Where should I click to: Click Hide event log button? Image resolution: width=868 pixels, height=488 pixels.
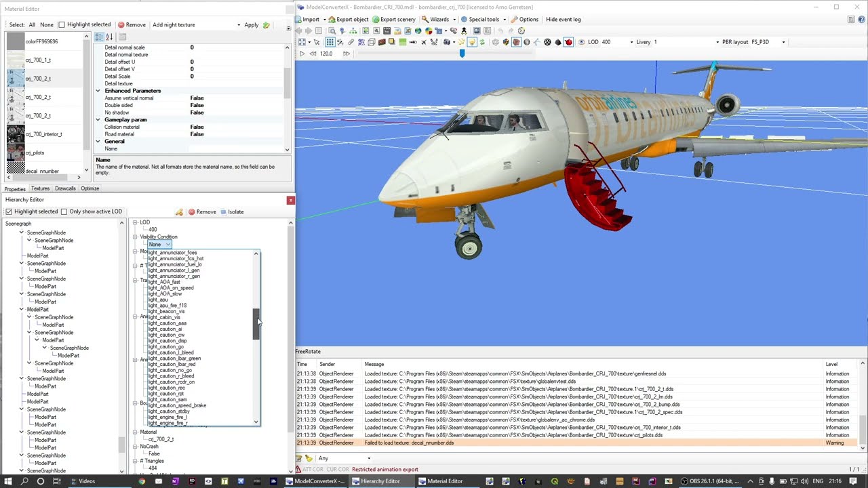563,20
